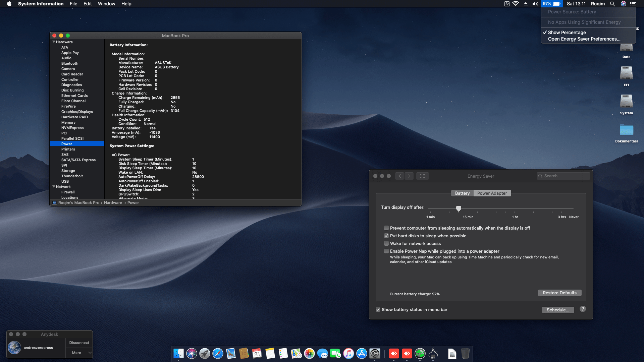644x362 pixels.
Task: Open Finder from the dock
Action: point(178,353)
